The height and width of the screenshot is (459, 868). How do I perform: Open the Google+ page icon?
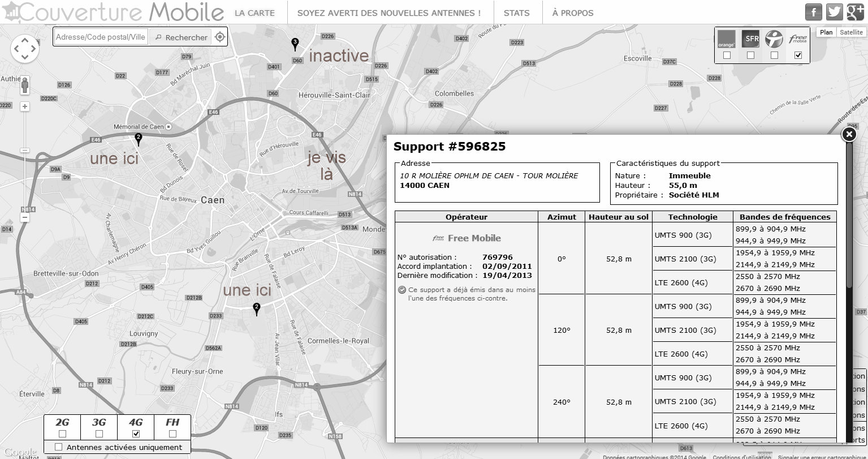pyautogui.click(x=855, y=12)
